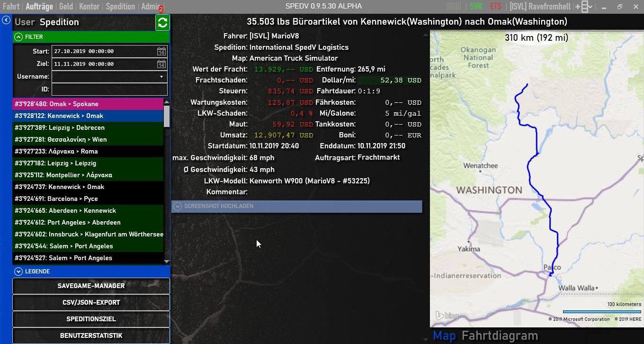
Task: Select order #3'928'480 Omak > Spokane
Action: point(88,104)
